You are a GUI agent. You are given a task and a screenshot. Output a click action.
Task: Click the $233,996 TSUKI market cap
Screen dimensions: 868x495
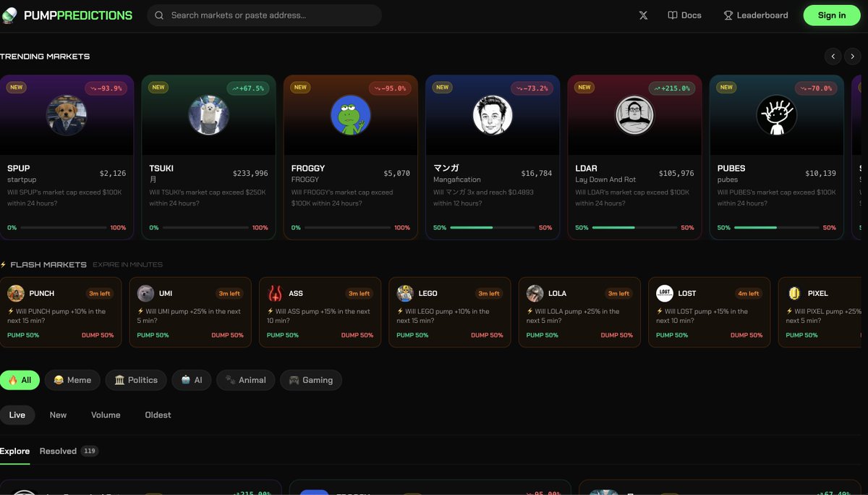tap(250, 174)
